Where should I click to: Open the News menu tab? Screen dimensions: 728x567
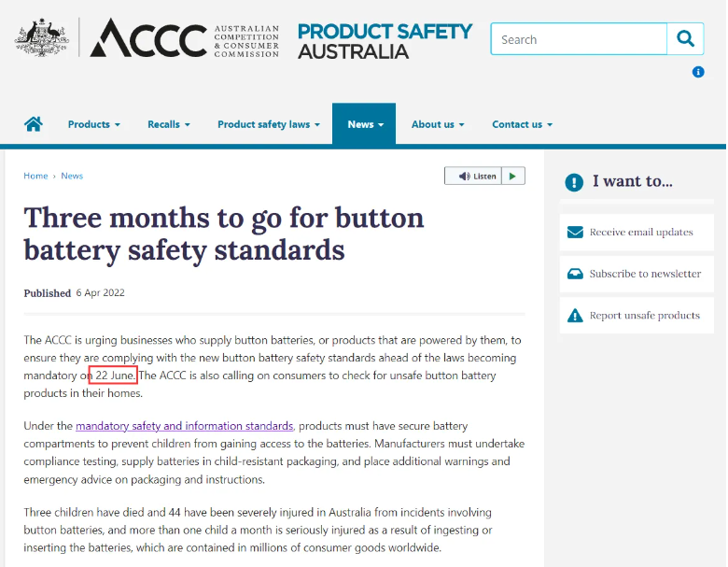pyautogui.click(x=364, y=124)
